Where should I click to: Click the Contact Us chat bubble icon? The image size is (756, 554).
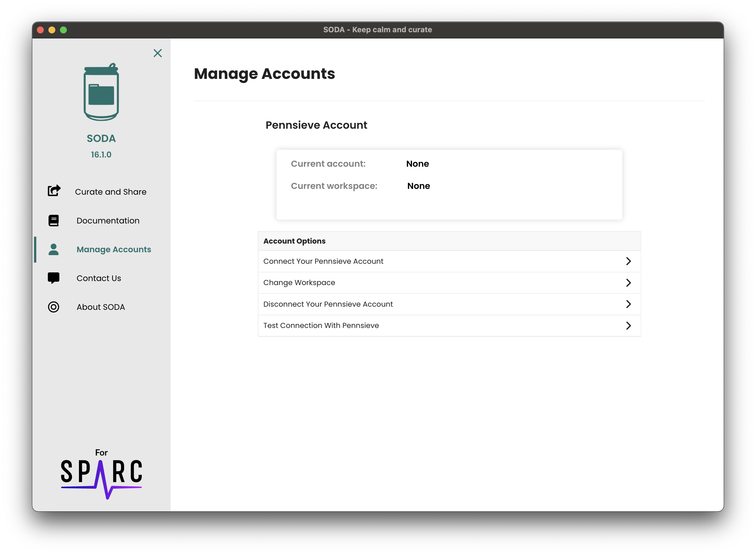[54, 278]
